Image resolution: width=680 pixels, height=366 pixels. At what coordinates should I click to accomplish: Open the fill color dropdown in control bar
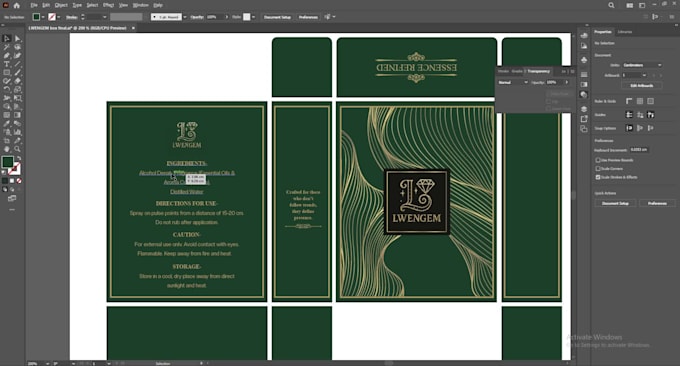pos(43,17)
